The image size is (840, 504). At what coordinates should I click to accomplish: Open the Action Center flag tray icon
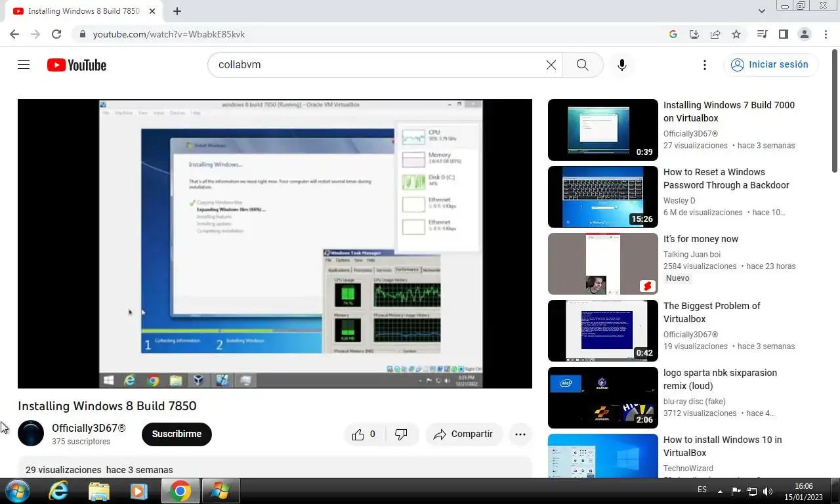click(x=736, y=491)
